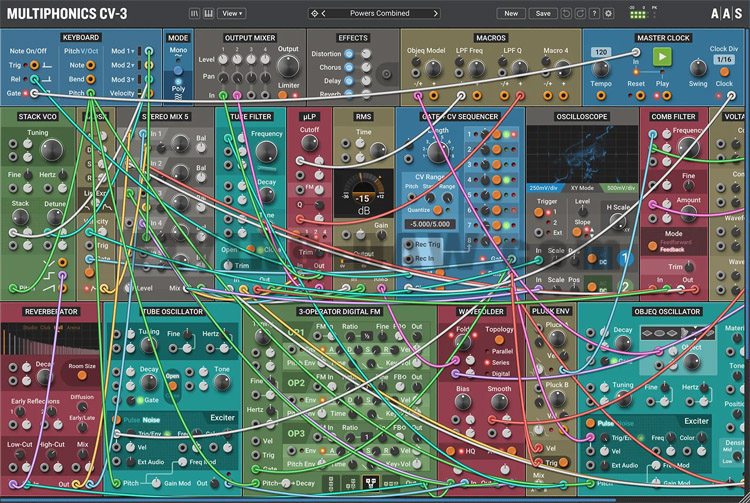Screen dimensions: 750x503
Task: Click the Tempo CV input jack
Action: point(601,96)
